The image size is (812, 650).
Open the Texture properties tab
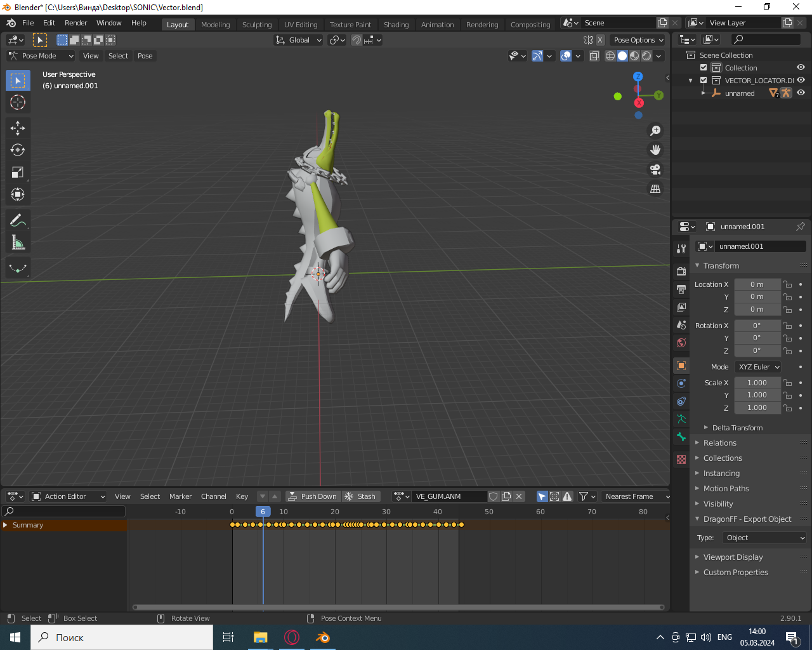[x=681, y=460]
